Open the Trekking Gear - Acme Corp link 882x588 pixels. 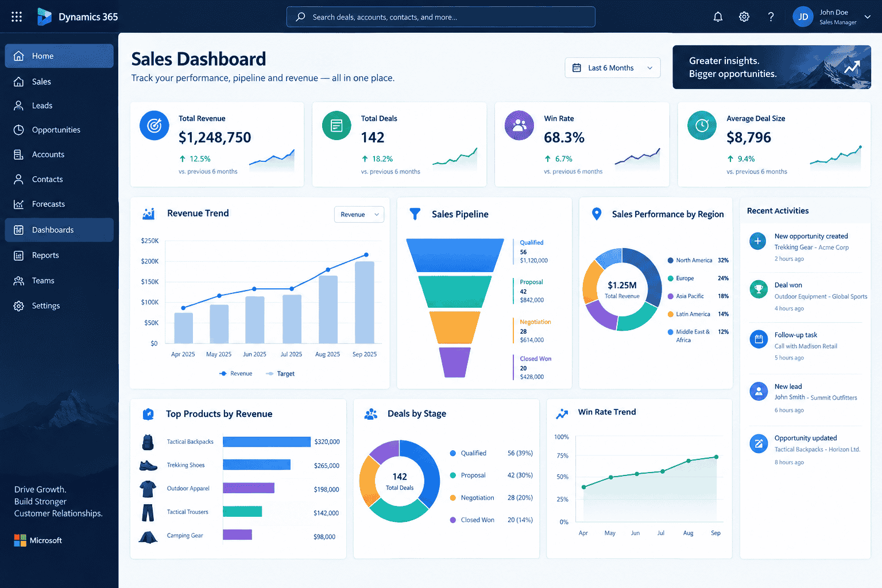(811, 247)
